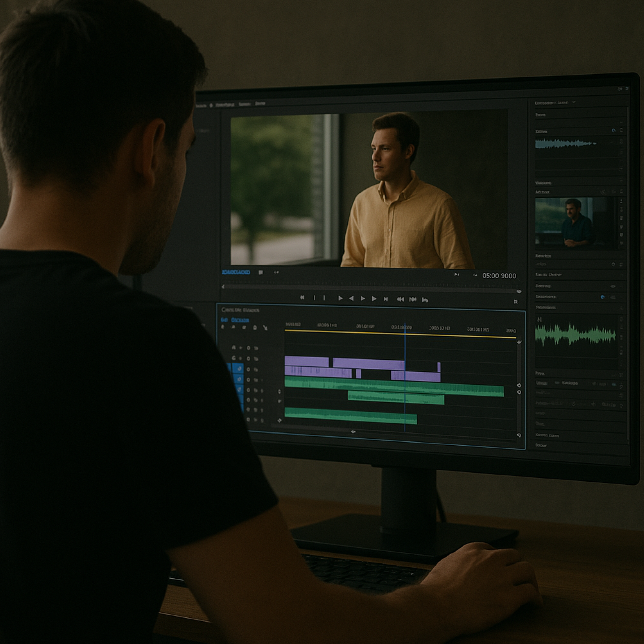Click the preview image of the man in yellow shirt
The width and height of the screenshot is (644, 644).
(x=369, y=189)
